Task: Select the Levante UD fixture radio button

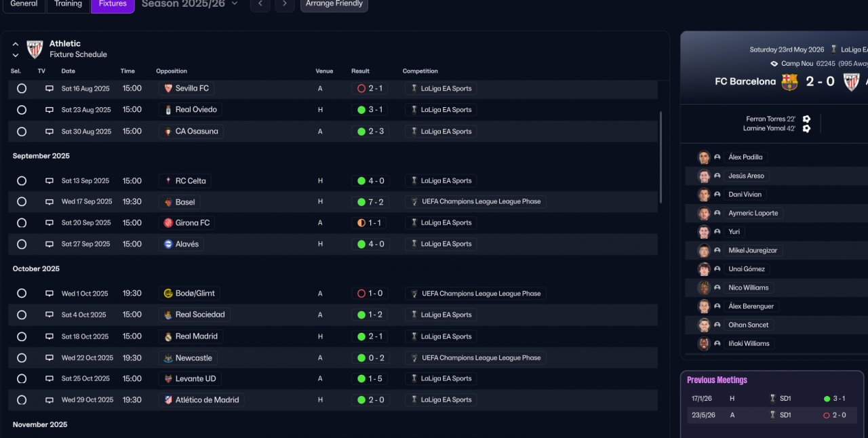Action: pos(22,379)
